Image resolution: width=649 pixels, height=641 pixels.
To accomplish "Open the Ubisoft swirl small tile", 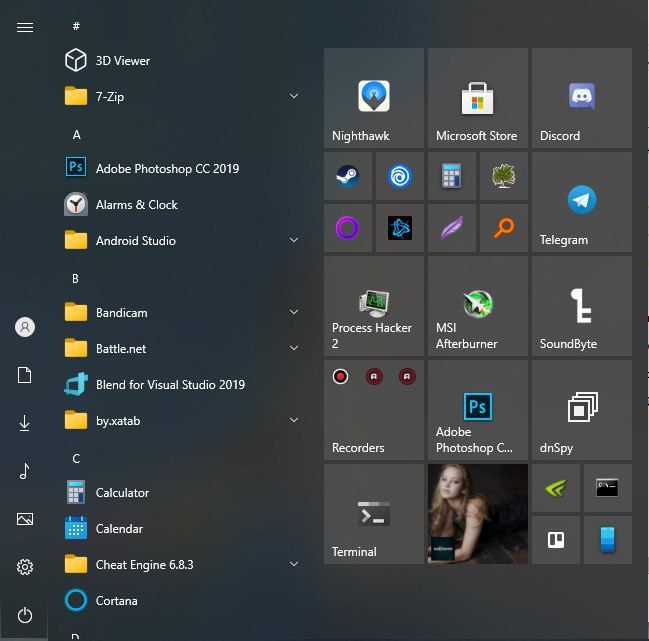I will click(400, 176).
